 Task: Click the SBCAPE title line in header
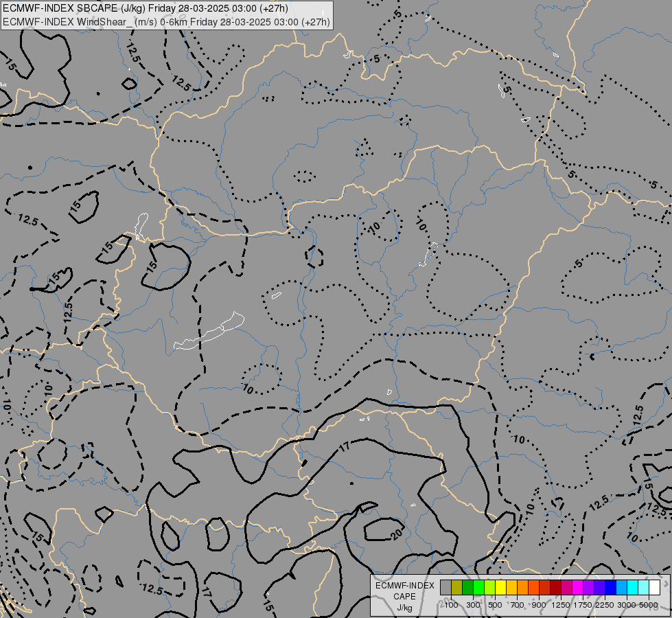pos(146,8)
